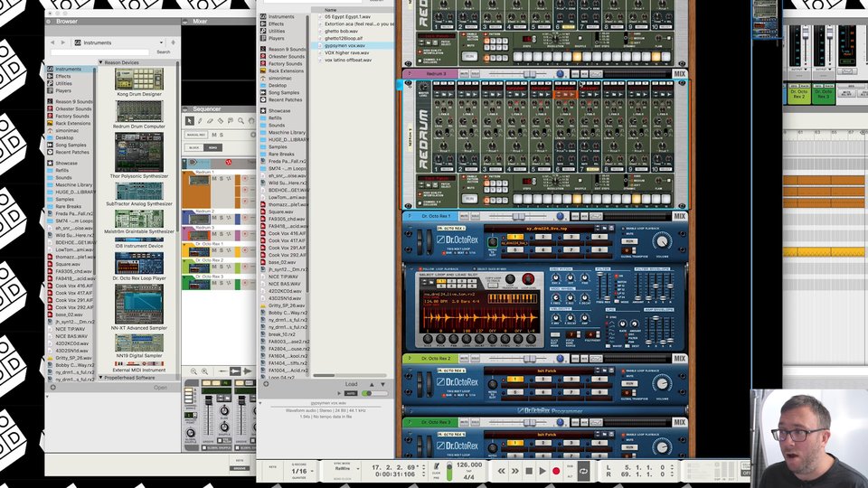The height and width of the screenshot is (488, 868).
Task: Click MIX button on Redrum 3 strip
Action: [x=680, y=73]
